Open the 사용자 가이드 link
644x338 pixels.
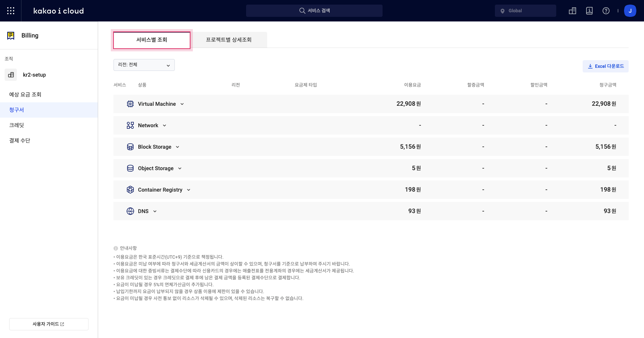coord(49,324)
